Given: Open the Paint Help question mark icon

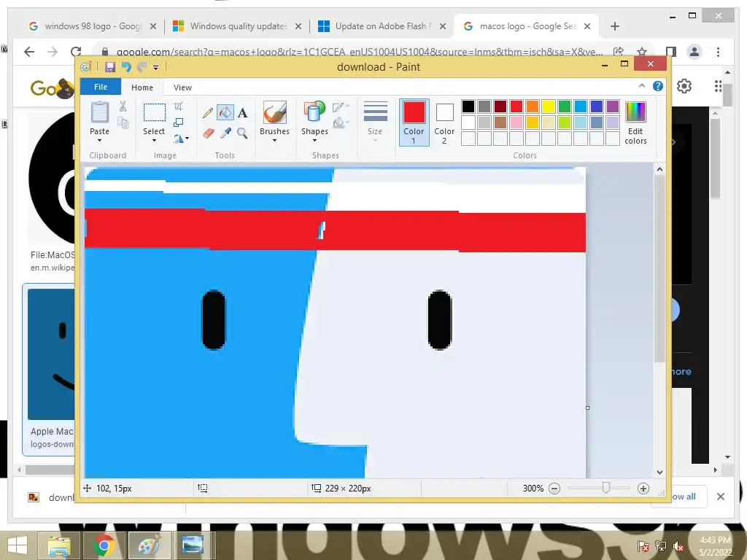Looking at the screenshot, I should pyautogui.click(x=658, y=86).
